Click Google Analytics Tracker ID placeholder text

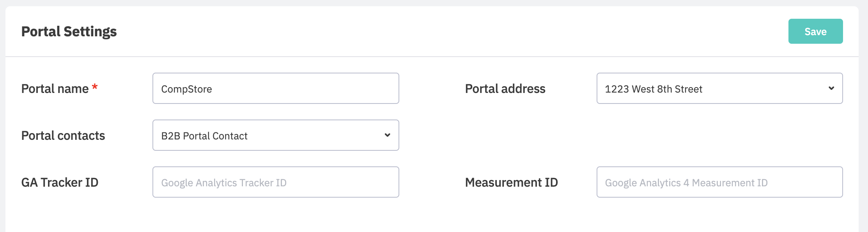(x=224, y=183)
